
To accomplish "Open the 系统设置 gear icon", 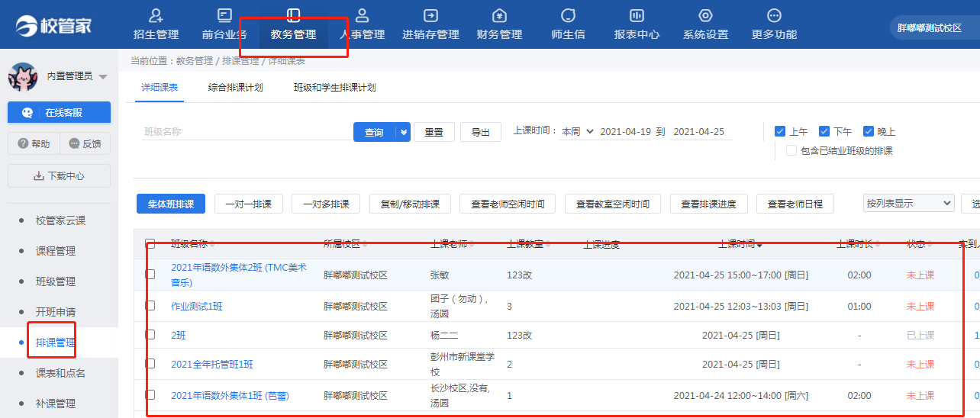I will click(x=705, y=15).
